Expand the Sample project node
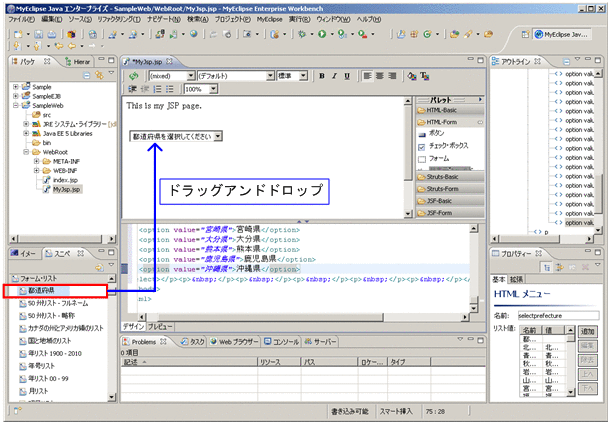The width and height of the screenshot is (611, 425). coord(16,87)
